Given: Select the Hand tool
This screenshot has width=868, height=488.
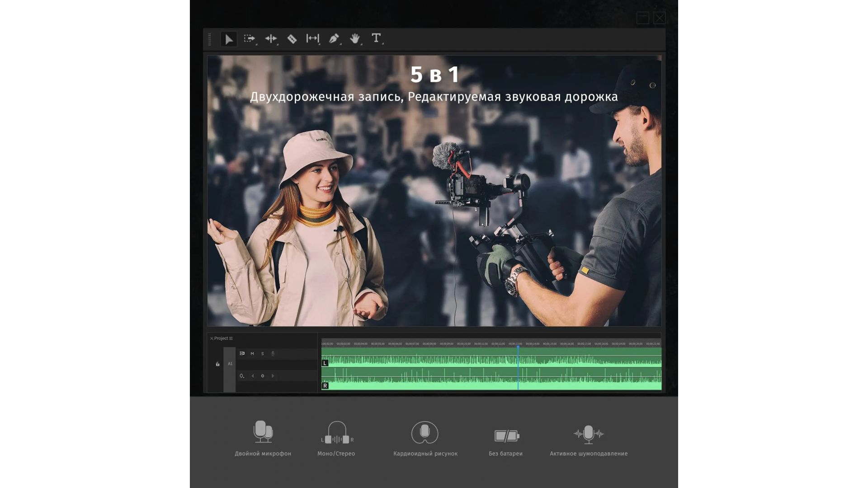Looking at the screenshot, I should pos(355,39).
